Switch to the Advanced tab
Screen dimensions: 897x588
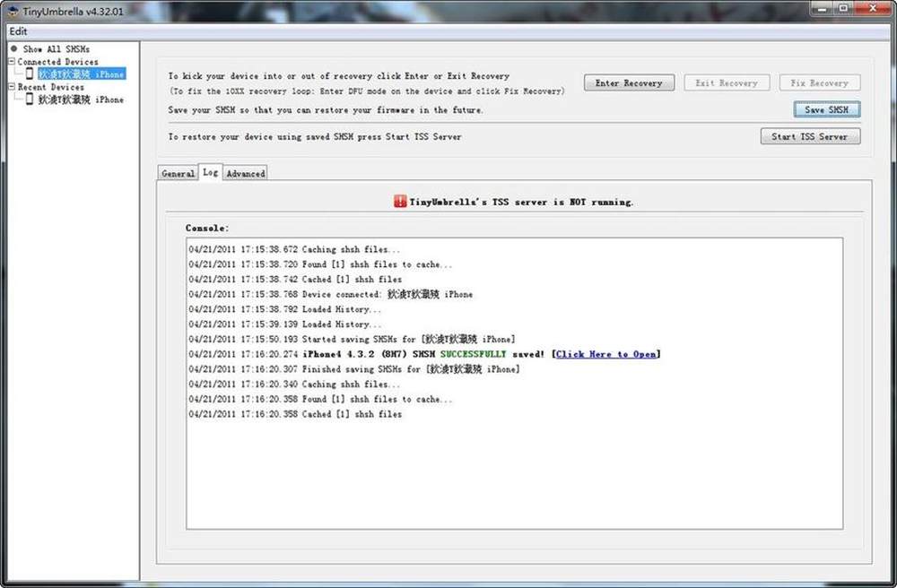246,173
